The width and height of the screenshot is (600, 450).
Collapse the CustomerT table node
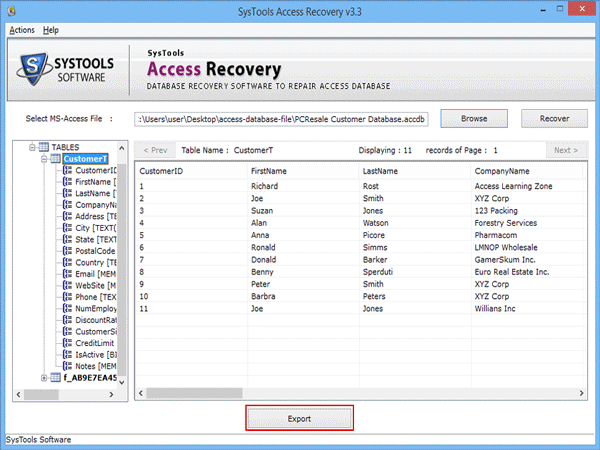[44, 159]
